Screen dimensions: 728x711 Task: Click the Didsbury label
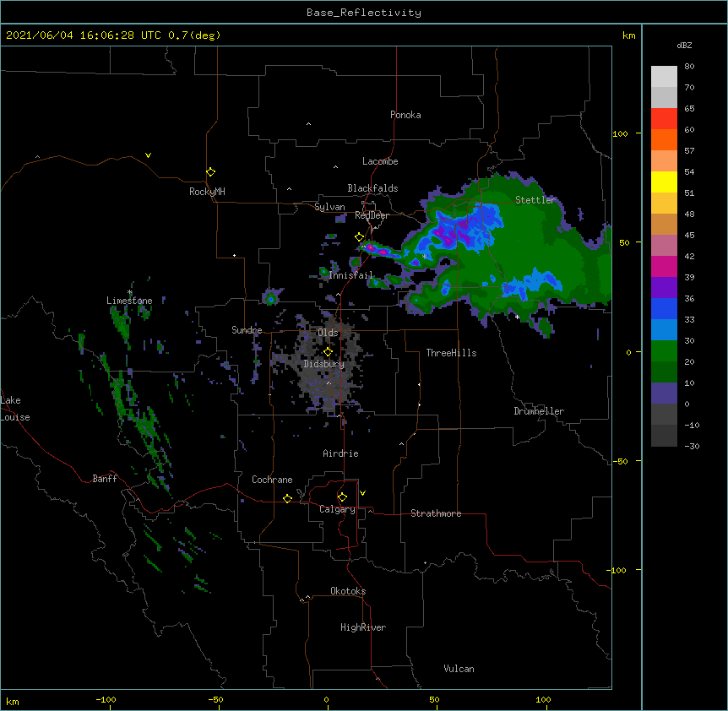(324, 364)
